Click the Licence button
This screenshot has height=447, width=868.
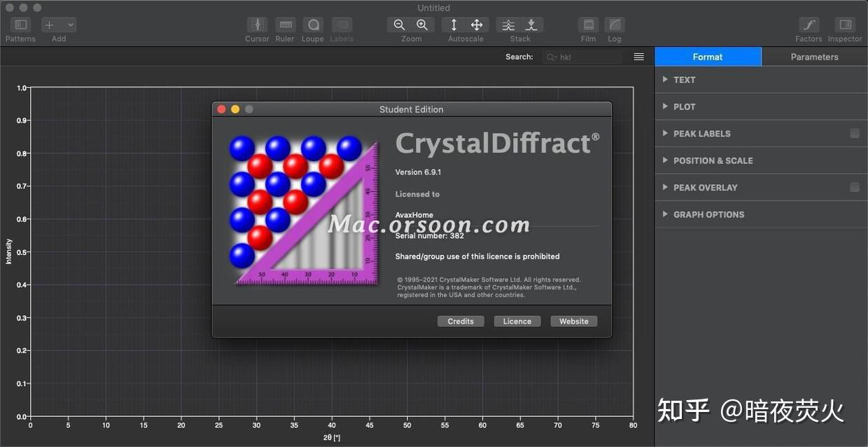(517, 322)
